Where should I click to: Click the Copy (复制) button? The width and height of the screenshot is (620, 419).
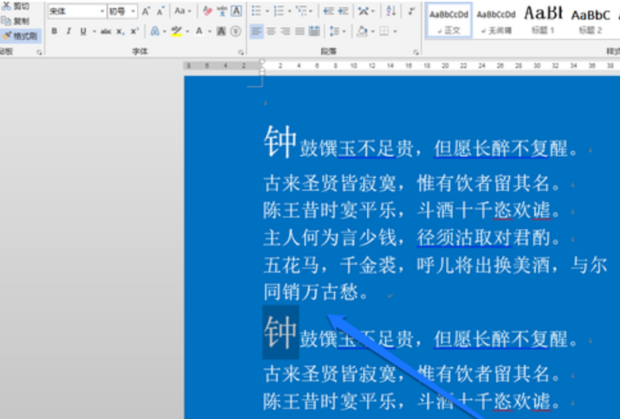[x=16, y=21]
